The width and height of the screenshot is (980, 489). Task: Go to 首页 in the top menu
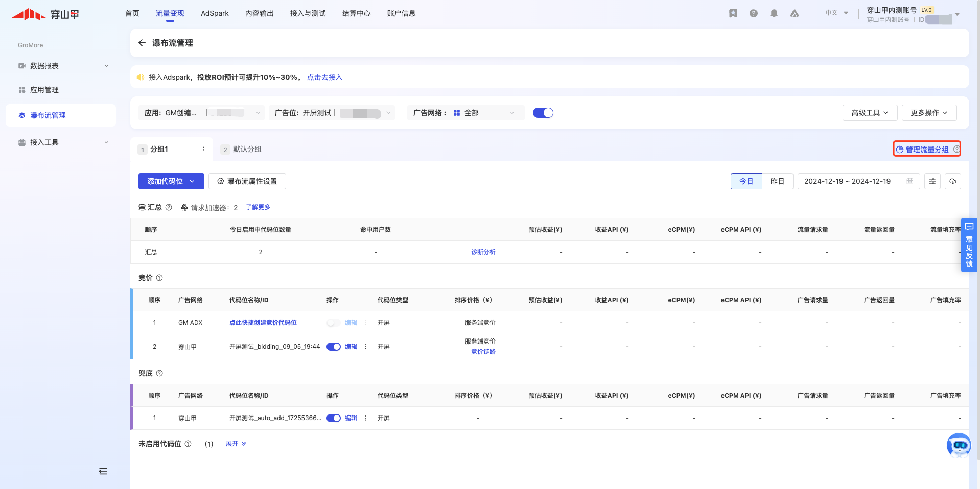point(132,13)
